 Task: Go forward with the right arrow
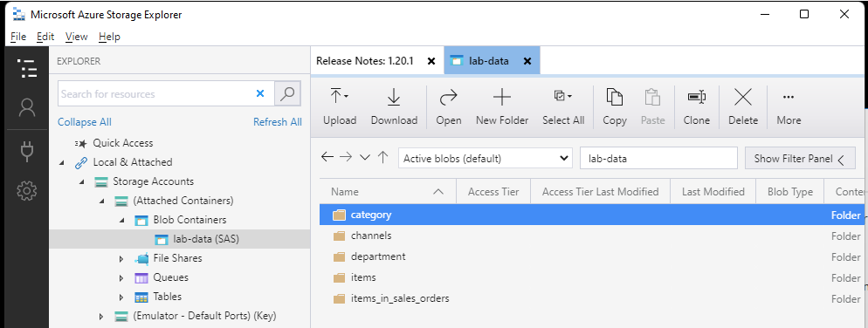tap(346, 158)
